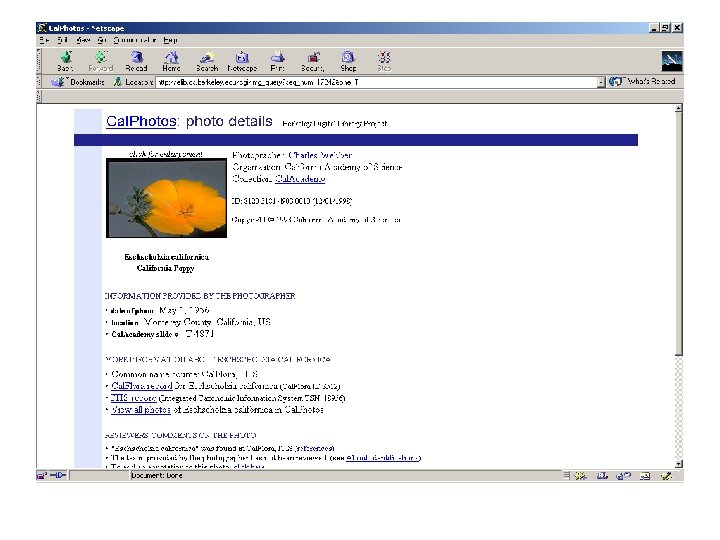Open the Edit menu

tap(62, 40)
